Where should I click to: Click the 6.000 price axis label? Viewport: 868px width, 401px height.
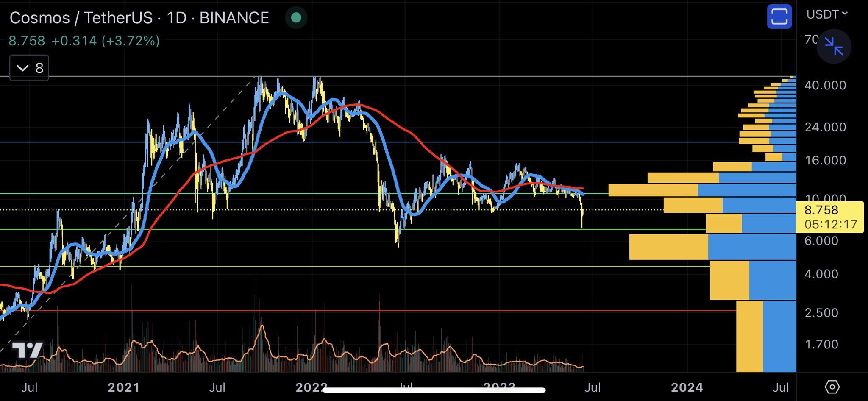coord(821,241)
